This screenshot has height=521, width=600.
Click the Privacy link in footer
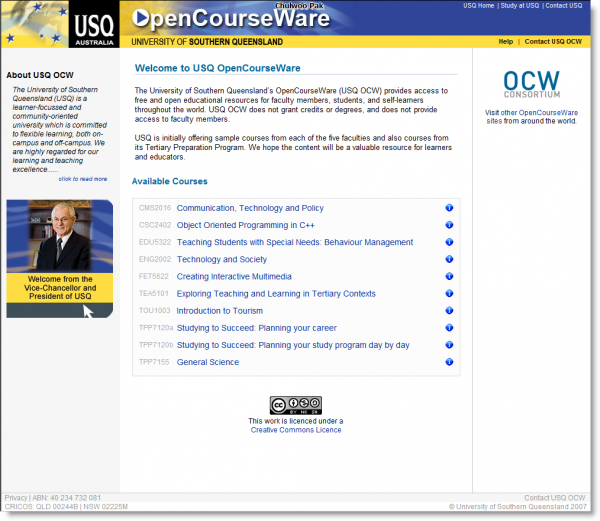click(16, 497)
